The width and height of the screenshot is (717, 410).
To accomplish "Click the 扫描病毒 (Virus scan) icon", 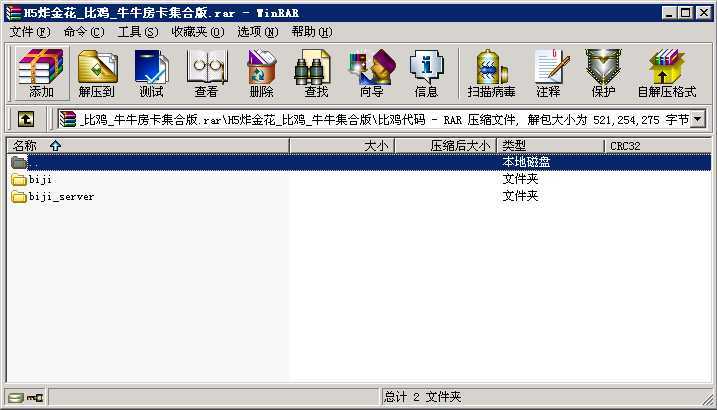I will coord(492,73).
